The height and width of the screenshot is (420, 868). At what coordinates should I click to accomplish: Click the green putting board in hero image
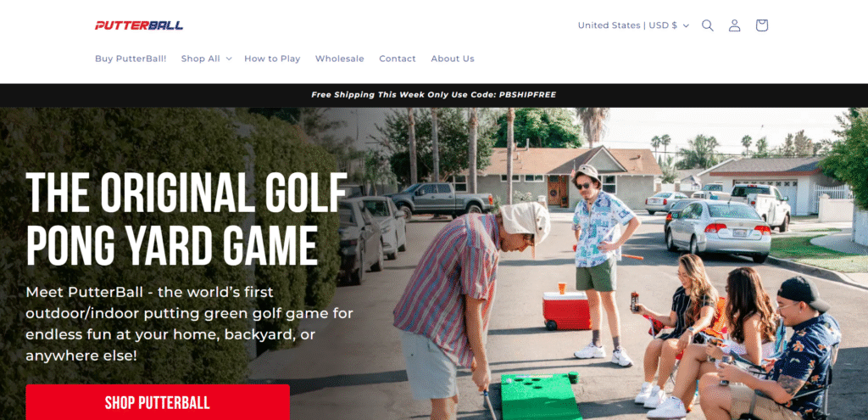[x=540, y=396]
